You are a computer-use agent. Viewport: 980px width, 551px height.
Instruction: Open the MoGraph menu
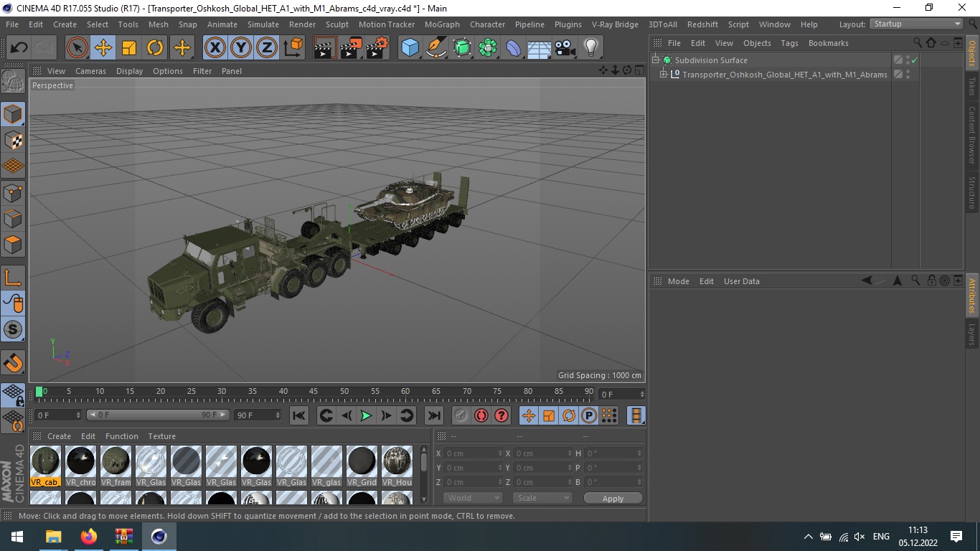[x=442, y=24]
